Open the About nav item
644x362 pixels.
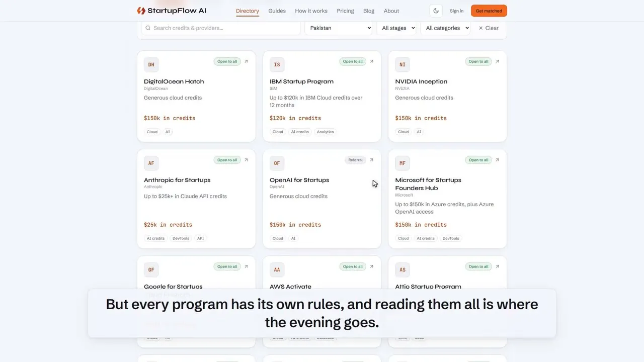coord(391,11)
